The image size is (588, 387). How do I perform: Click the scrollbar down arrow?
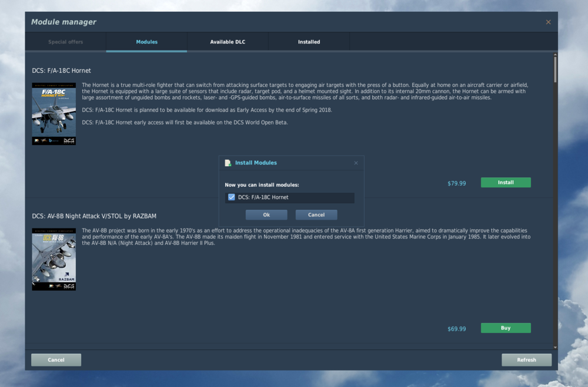pyautogui.click(x=555, y=347)
